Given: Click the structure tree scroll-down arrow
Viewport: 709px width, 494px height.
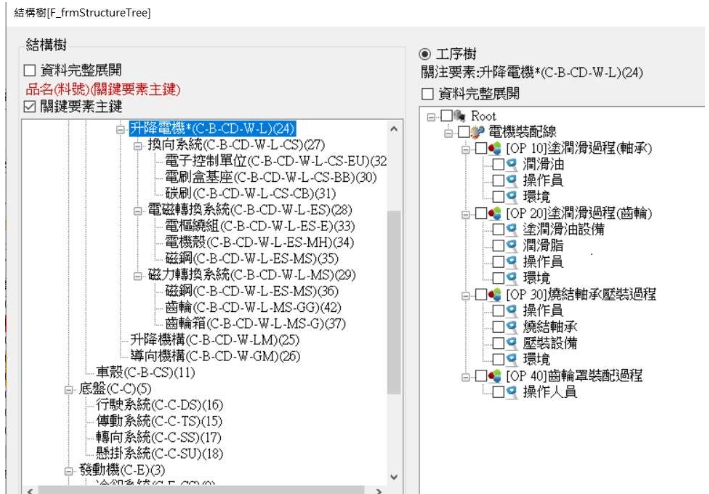Looking at the screenshot, I should click(x=394, y=477).
